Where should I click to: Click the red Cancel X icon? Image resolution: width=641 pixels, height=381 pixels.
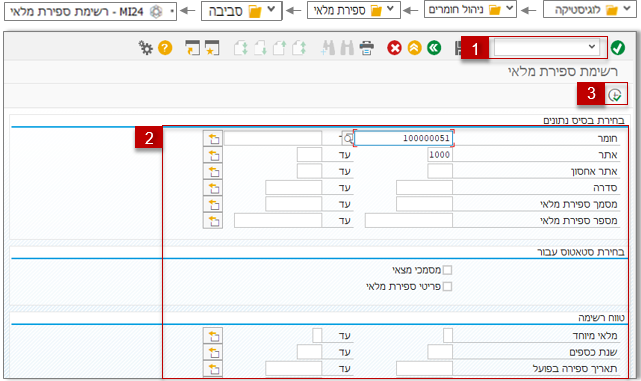point(394,48)
